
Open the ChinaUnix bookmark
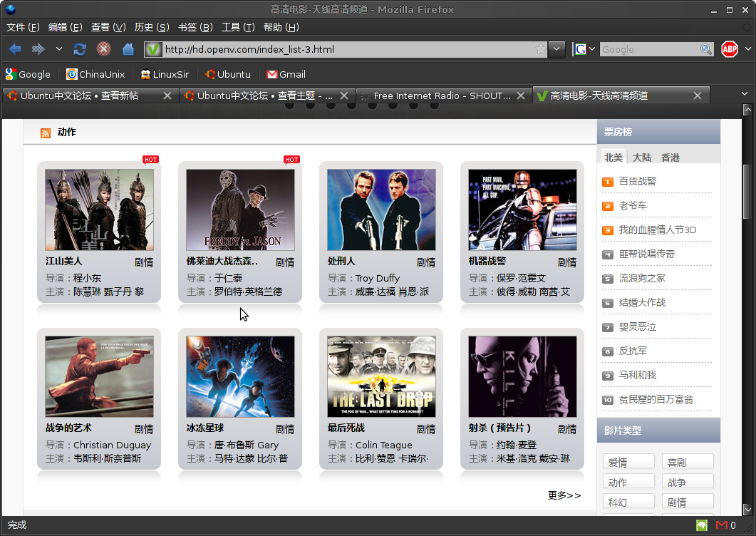click(95, 74)
